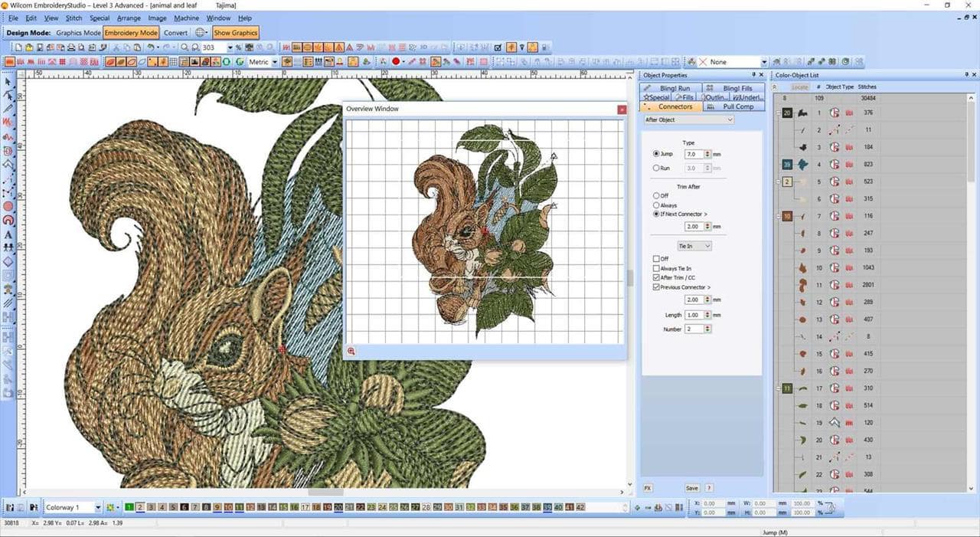Open the Colorway 1 dropdown
980x537 pixels.
click(73, 507)
